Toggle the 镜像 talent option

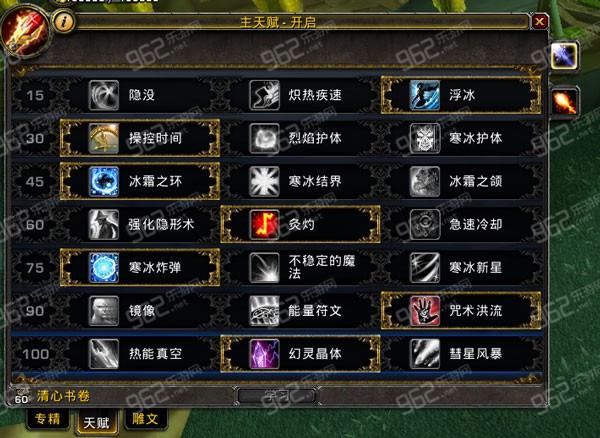pyautogui.click(x=140, y=311)
